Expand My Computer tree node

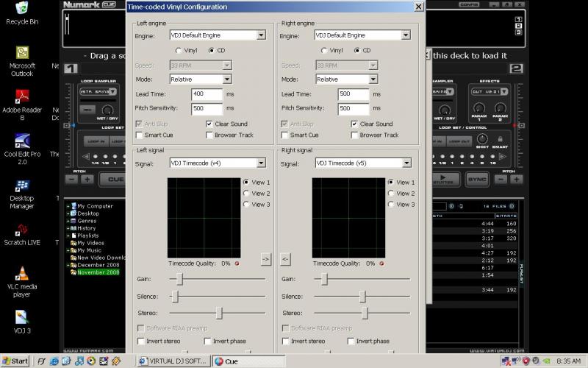tap(68, 206)
